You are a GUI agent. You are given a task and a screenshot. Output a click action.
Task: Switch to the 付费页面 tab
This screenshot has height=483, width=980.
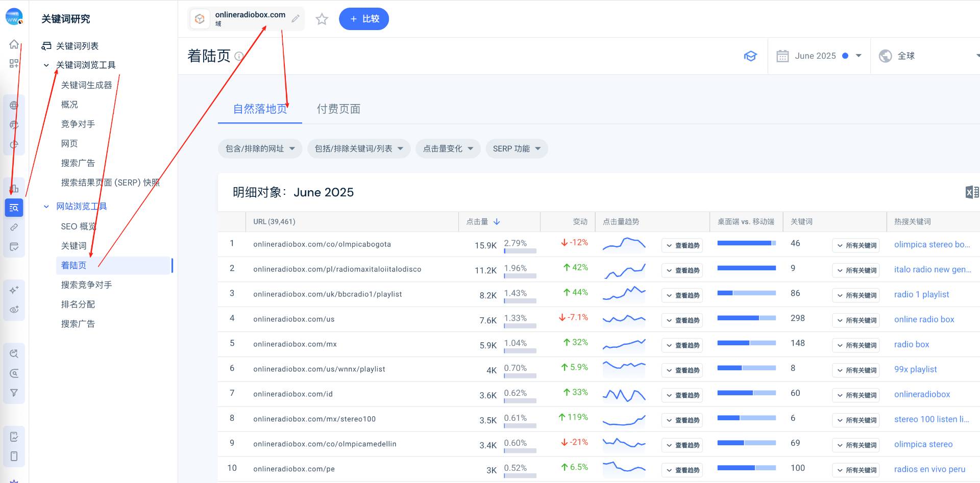(x=338, y=109)
